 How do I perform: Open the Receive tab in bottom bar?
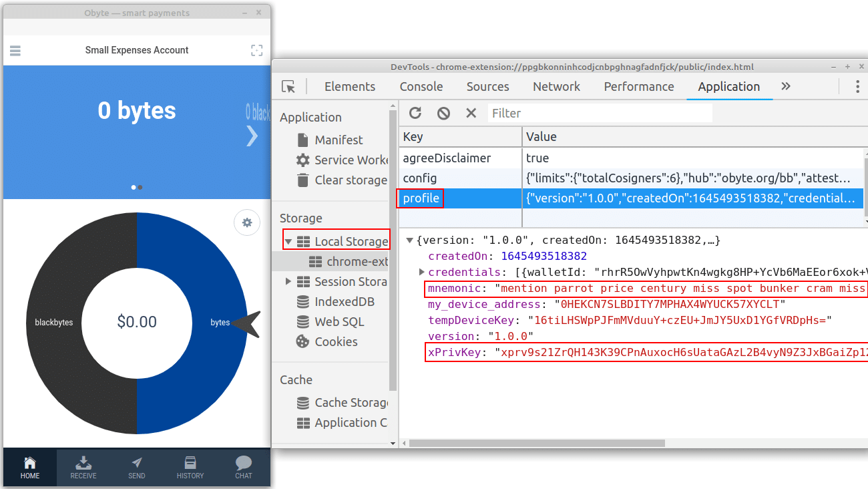83,468
